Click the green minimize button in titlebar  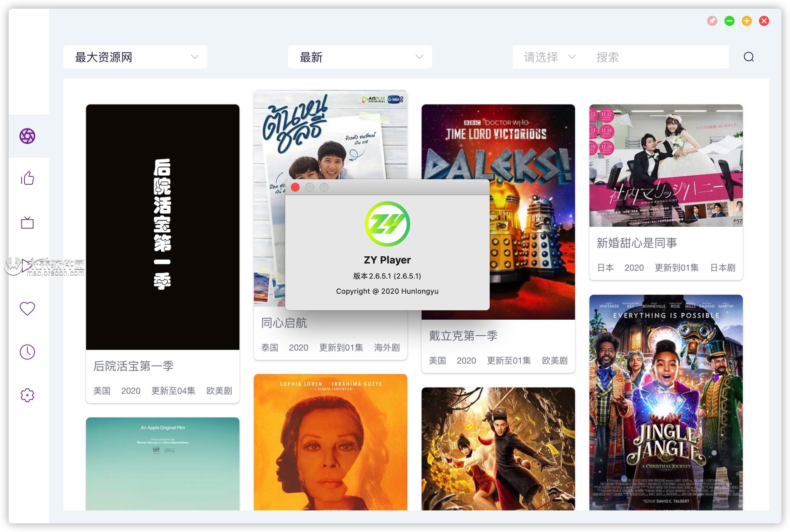(730, 21)
